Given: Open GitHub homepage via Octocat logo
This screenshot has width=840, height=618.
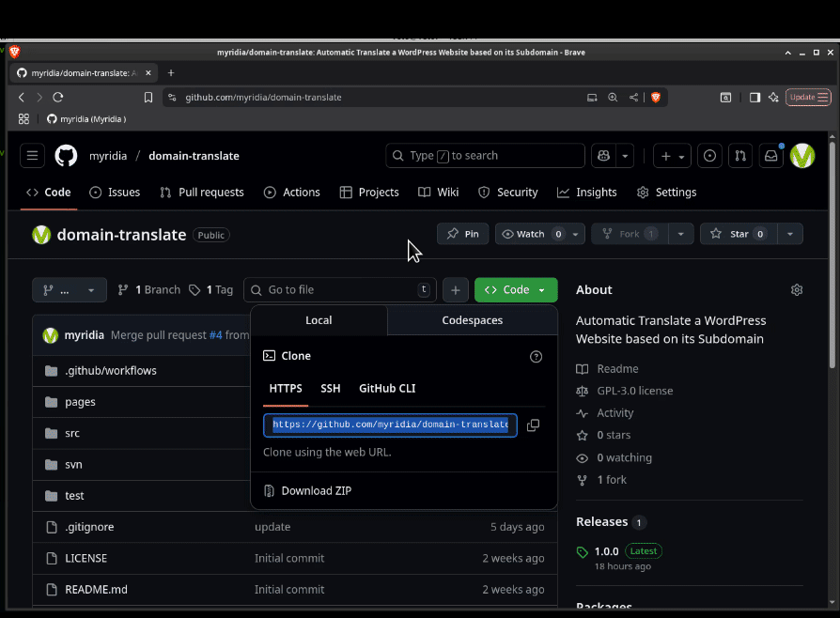Looking at the screenshot, I should (x=66, y=156).
